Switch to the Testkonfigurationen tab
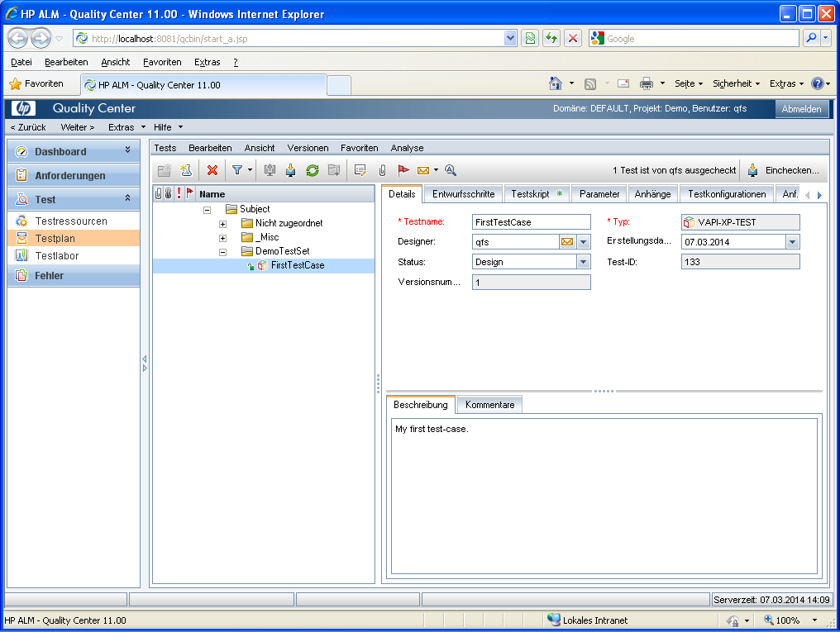 pos(727,194)
